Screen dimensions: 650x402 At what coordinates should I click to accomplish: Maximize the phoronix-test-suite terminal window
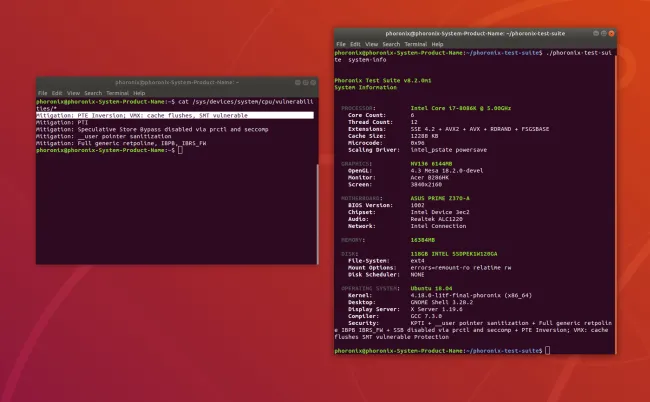point(604,34)
